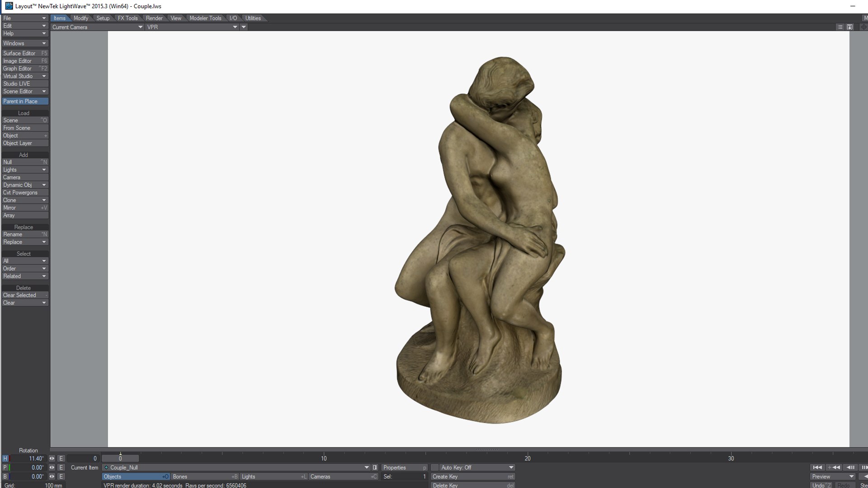Open the Graph Editor
This screenshot has height=488, width=868.
point(25,68)
